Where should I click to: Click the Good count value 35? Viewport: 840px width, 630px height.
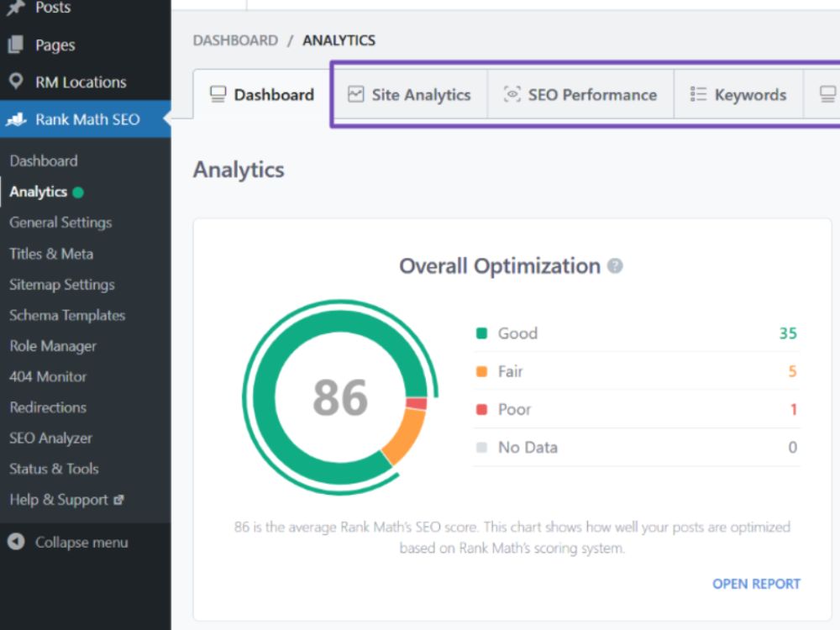tap(788, 333)
